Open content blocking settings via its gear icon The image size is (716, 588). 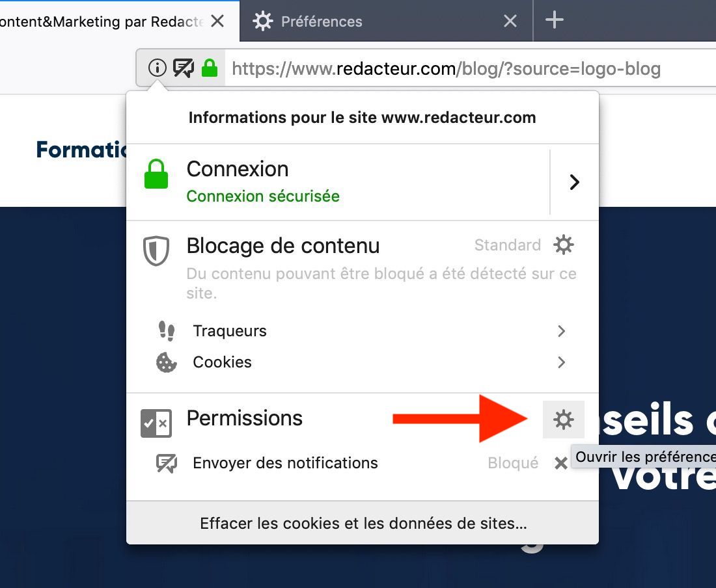(563, 245)
